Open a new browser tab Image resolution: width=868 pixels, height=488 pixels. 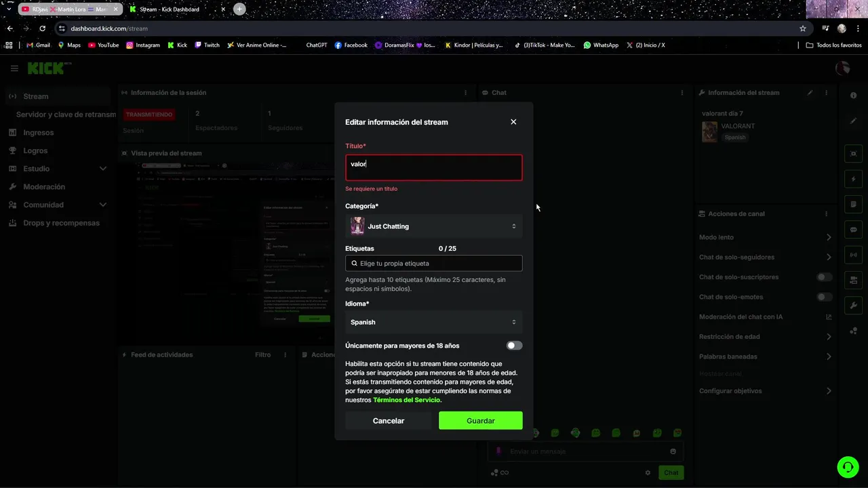pyautogui.click(x=239, y=9)
